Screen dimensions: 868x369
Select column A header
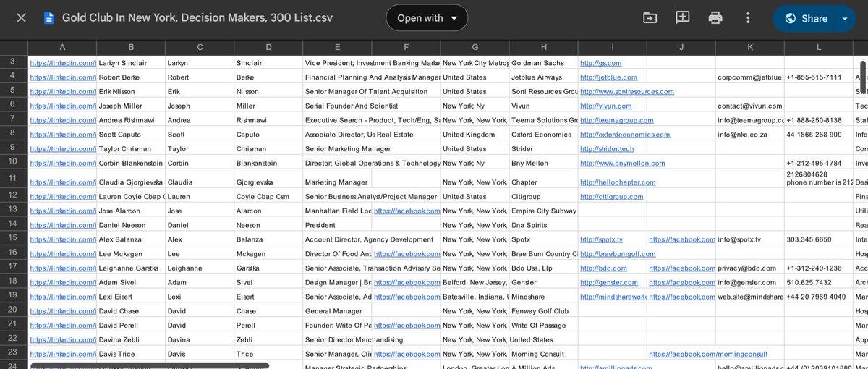click(62, 48)
